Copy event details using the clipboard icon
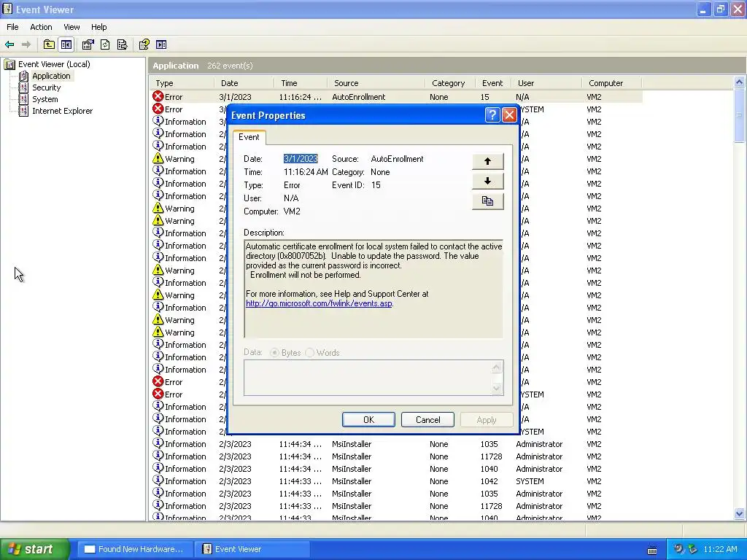Screen dimensions: 747x560 (x=487, y=201)
